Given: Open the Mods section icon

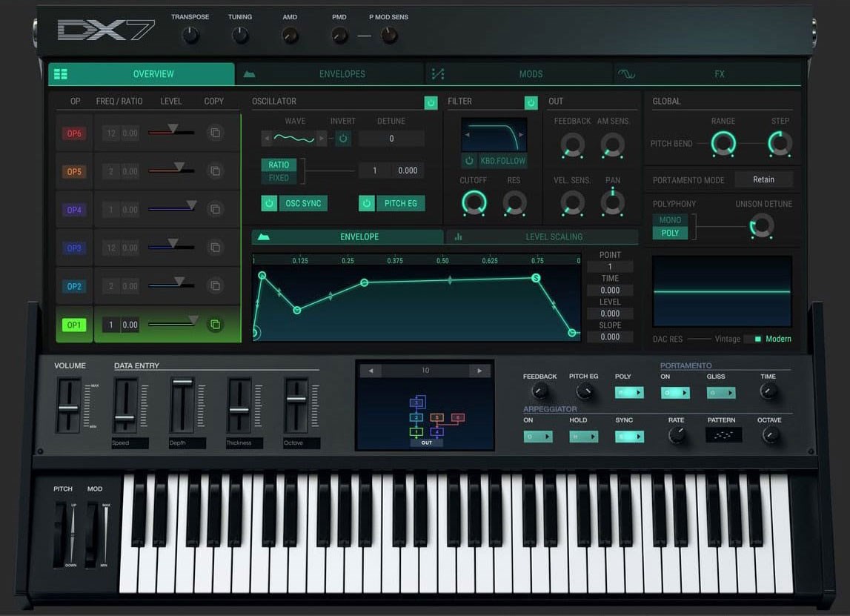Looking at the screenshot, I should pos(438,73).
